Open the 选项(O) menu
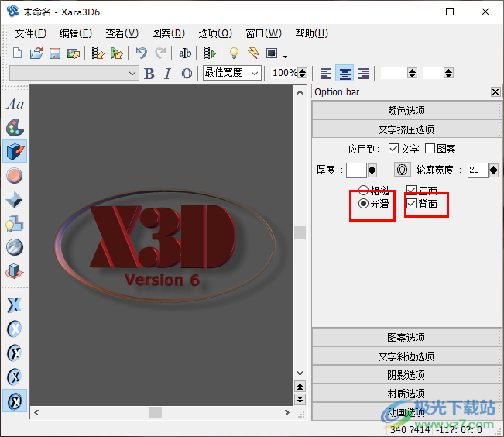The width and height of the screenshot is (504, 437). [215, 33]
